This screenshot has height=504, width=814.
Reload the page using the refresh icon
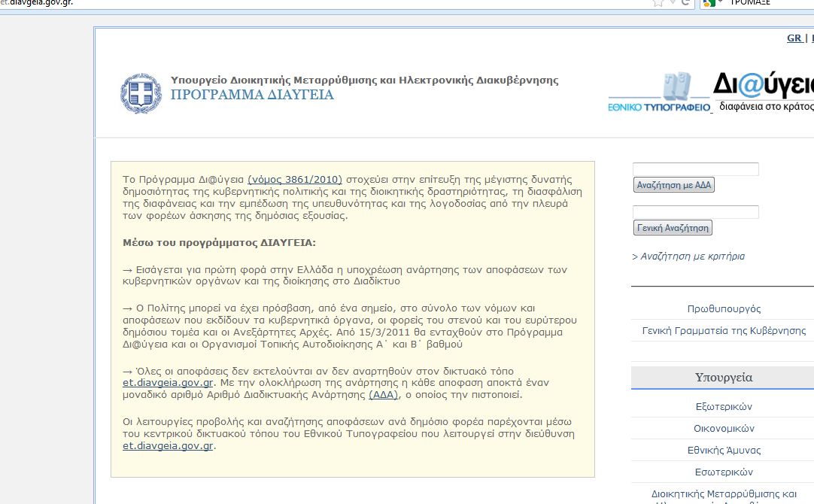point(685,2)
